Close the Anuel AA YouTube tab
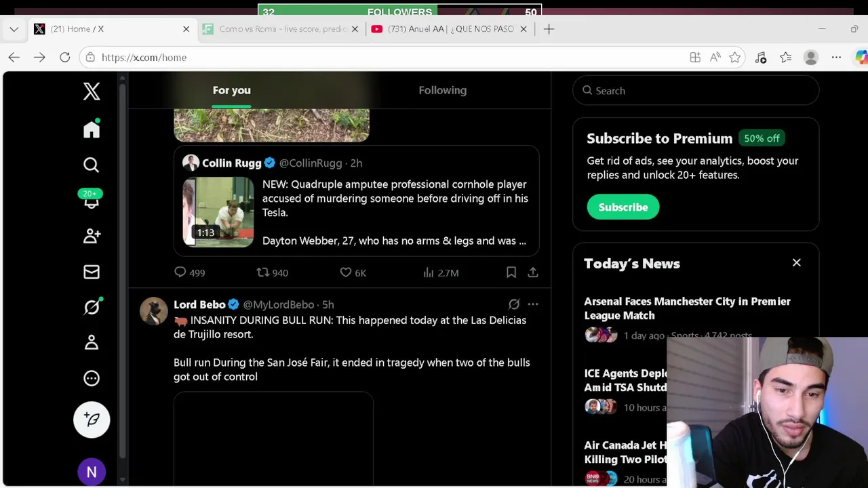This screenshot has width=868, height=488. tap(523, 29)
